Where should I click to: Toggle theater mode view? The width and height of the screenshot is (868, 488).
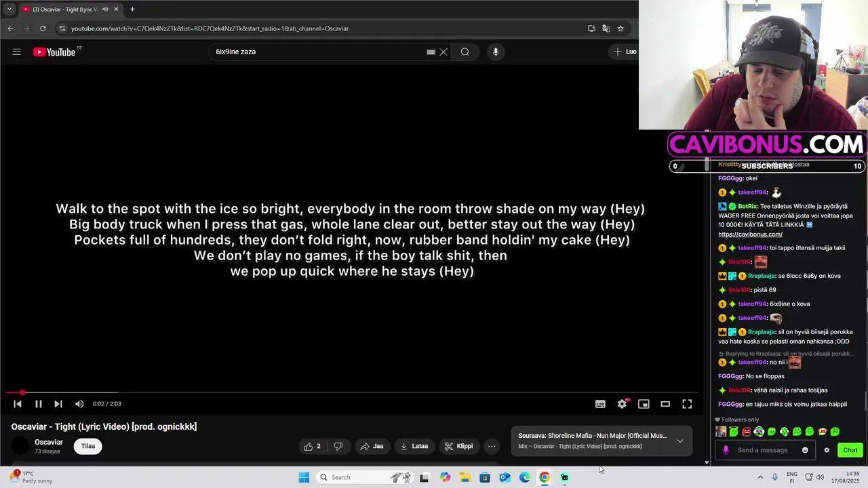tap(665, 404)
